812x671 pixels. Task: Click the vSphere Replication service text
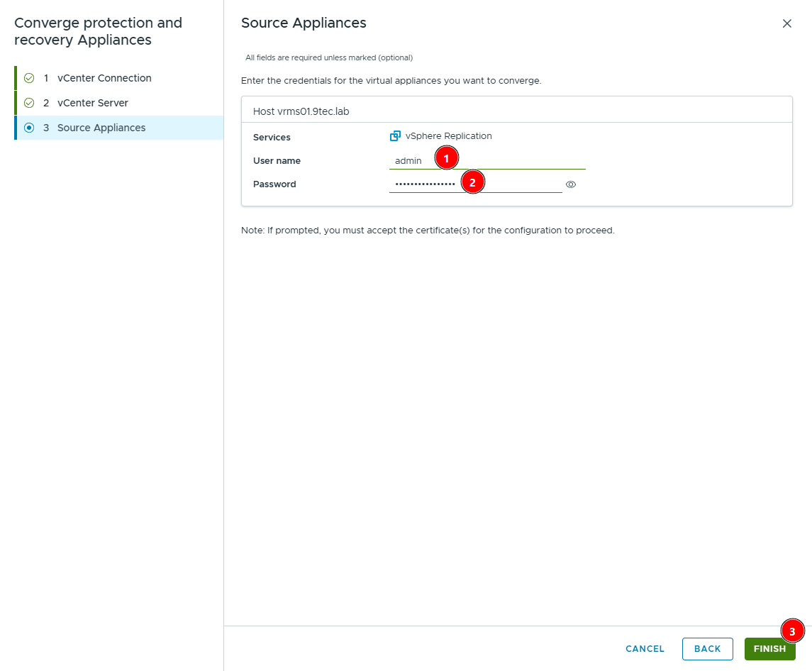[x=448, y=135]
